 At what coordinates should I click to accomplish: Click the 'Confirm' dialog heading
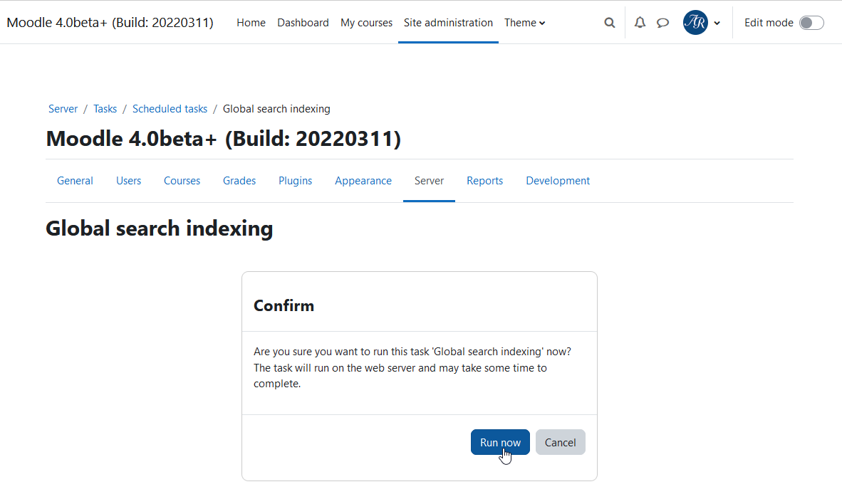(x=284, y=305)
